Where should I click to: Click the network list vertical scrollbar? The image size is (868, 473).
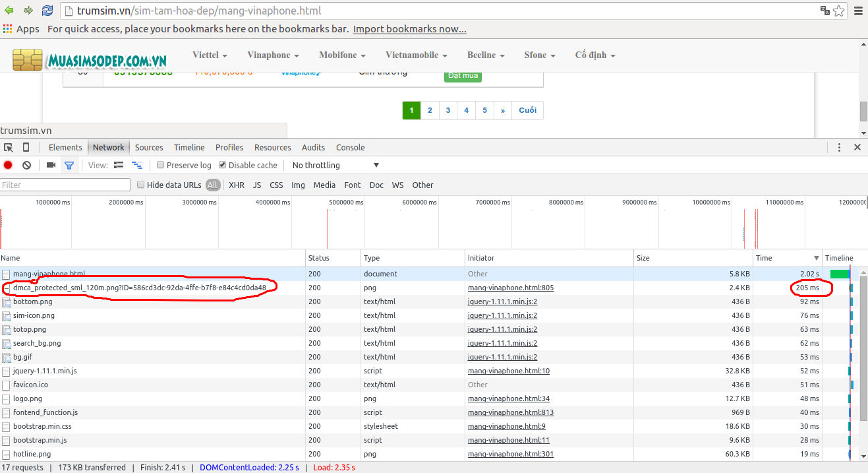pos(863,350)
